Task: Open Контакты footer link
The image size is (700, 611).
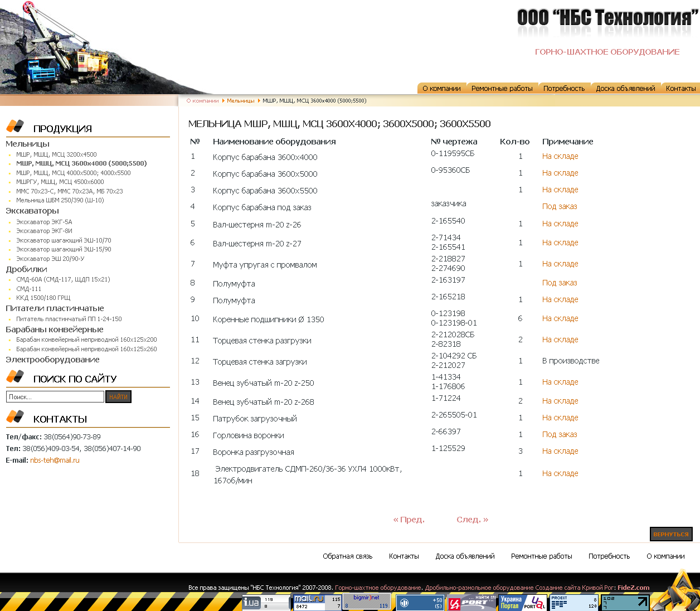Action: [x=404, y=556]
